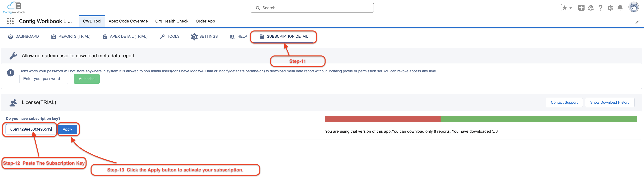Screen dimensions: 644x185
Task: Switch to the CWB Tool tab
Action: coord(92,21)
